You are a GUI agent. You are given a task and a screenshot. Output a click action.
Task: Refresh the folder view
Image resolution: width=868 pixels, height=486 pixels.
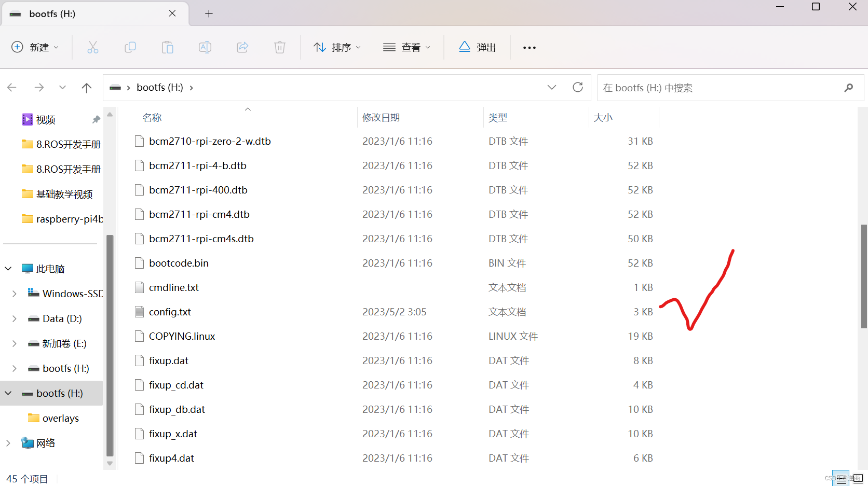pos(578,87)
